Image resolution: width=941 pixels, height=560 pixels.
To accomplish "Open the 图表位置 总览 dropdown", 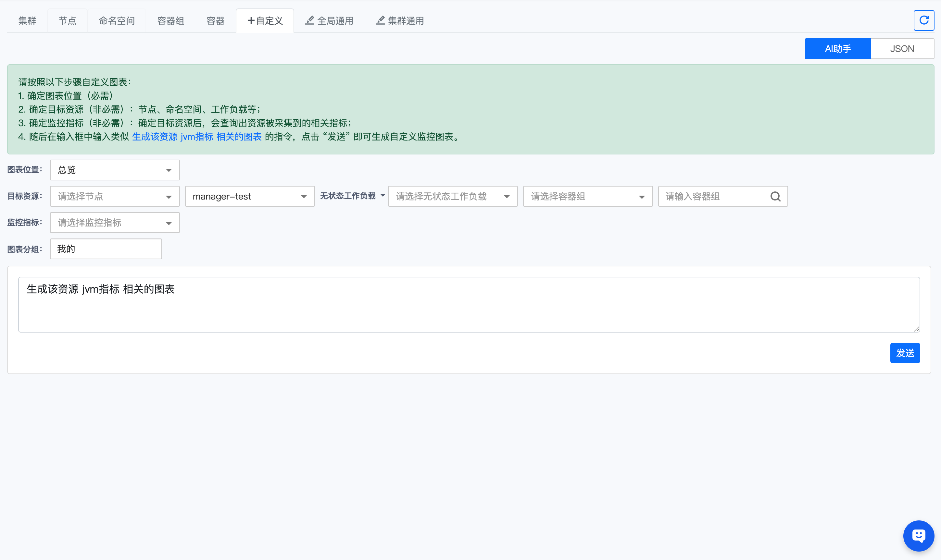I will coord(114,170).
